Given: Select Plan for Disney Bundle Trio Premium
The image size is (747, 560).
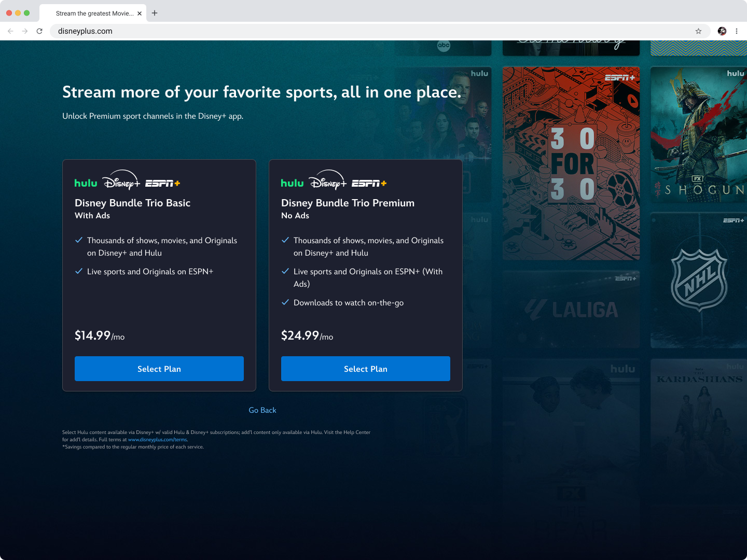Looking at the screenshot, I should 366,369.
